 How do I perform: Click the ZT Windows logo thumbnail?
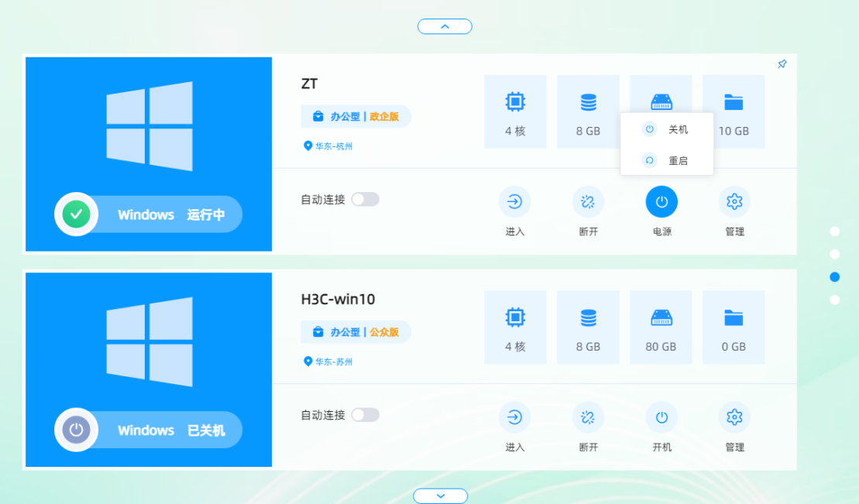tap(149, 126)
